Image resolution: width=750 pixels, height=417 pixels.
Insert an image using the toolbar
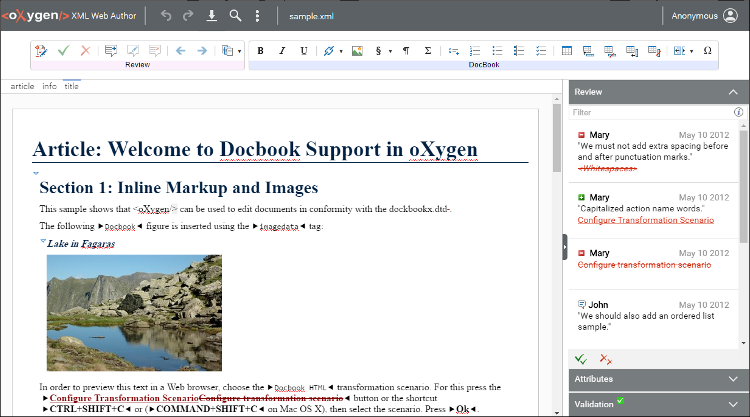click(357, 51)
